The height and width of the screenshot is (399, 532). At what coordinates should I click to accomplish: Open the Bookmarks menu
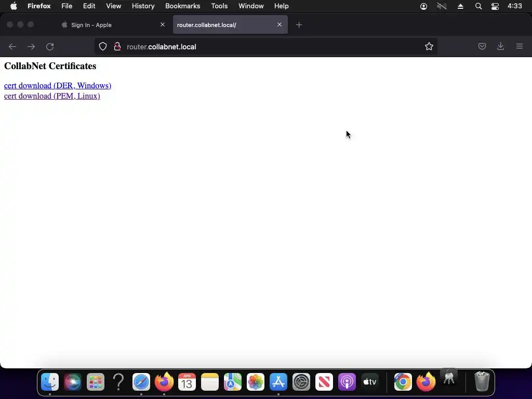coord(182,6)
